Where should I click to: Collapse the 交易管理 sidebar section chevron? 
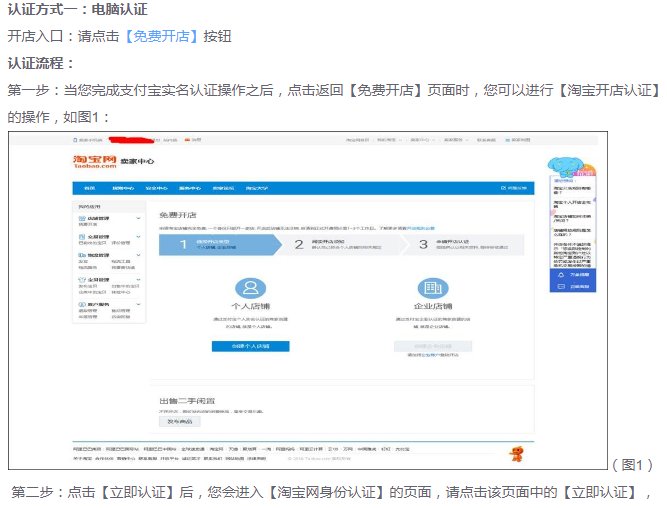[138, 237]
